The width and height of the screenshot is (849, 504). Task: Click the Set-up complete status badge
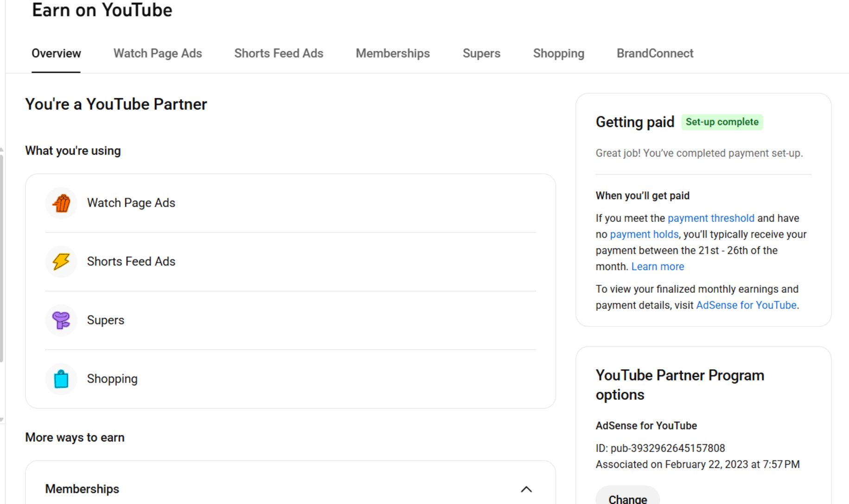pyautogui.click(x=722, y=122)
